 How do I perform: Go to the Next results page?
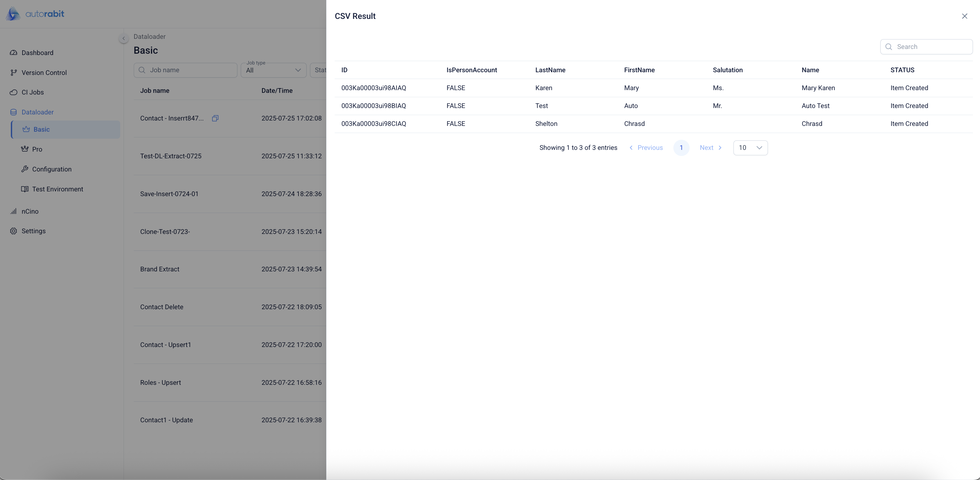(710, 148)
